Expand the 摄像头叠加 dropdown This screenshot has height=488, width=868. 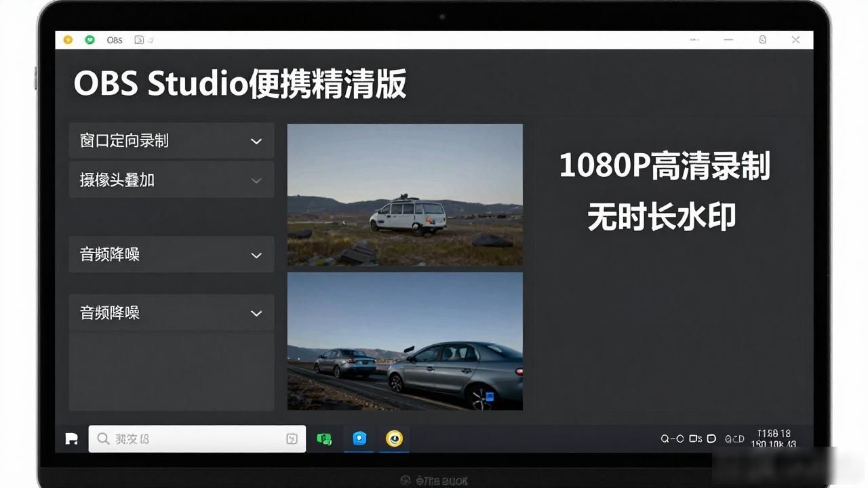172,180
